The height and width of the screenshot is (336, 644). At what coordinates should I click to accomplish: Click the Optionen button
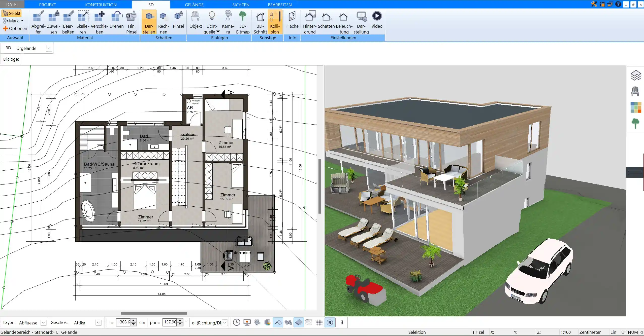(15, 28)
